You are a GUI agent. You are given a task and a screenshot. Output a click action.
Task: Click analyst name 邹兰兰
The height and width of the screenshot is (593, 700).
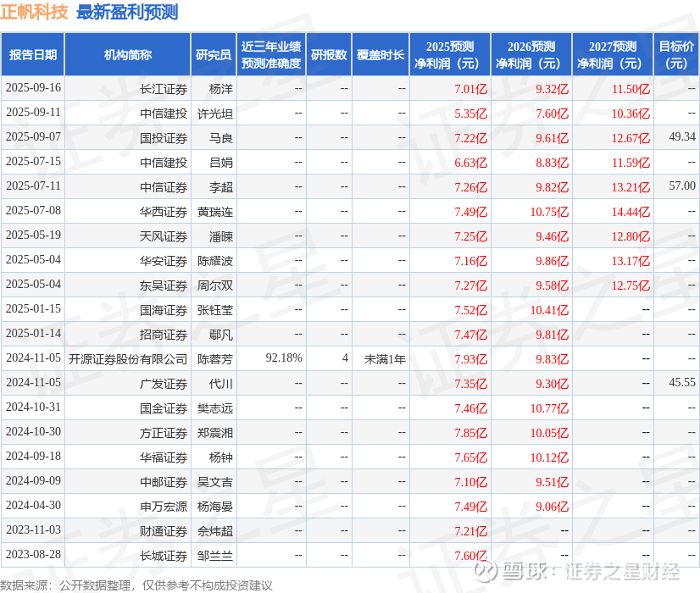[215, 555]
